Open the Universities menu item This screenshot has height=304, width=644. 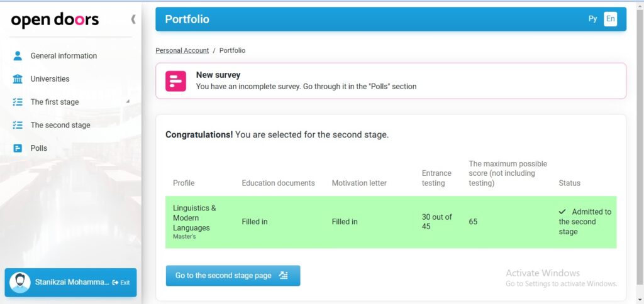point(50,79)
